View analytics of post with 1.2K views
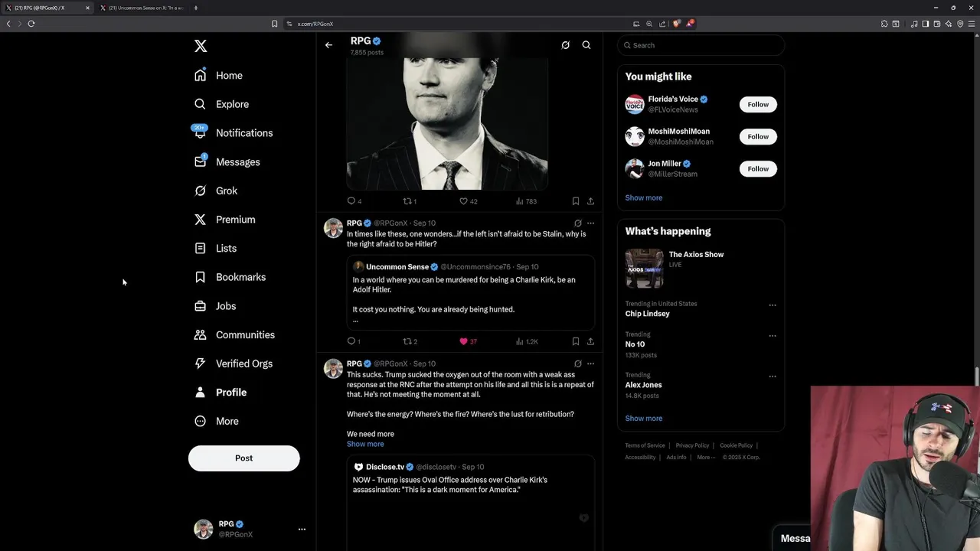 tap(527, 341)
